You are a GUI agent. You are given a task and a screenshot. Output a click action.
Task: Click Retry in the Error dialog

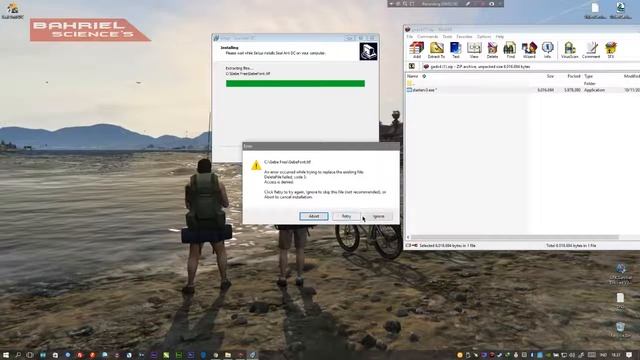pyautogui.click(x=346, y=216)
